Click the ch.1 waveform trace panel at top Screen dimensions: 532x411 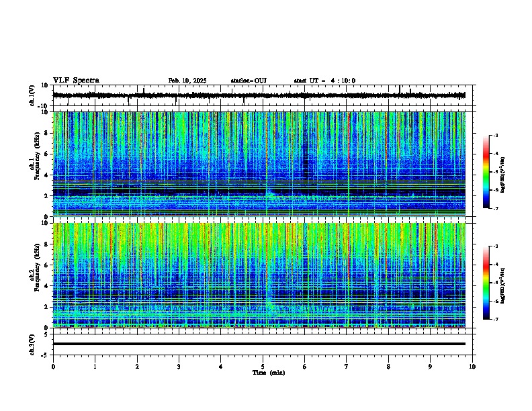click(x=264, y=95)
